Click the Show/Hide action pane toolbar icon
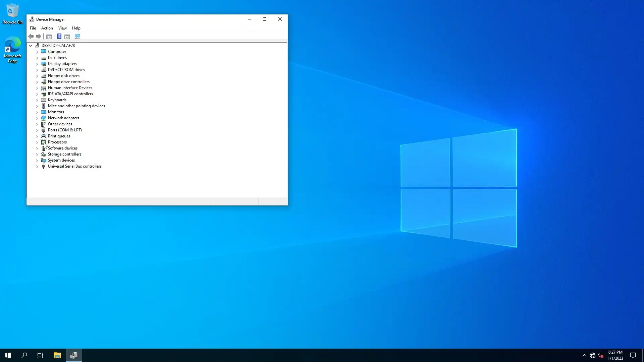The height and width of the screenshot is (362, 644). coord(67,36)
